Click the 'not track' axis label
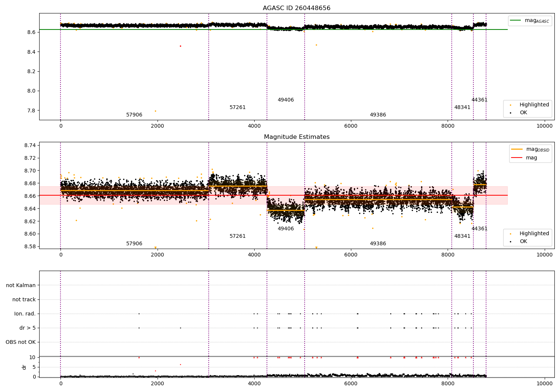Screen dimensions: 560x392 (x=24, y=300)
